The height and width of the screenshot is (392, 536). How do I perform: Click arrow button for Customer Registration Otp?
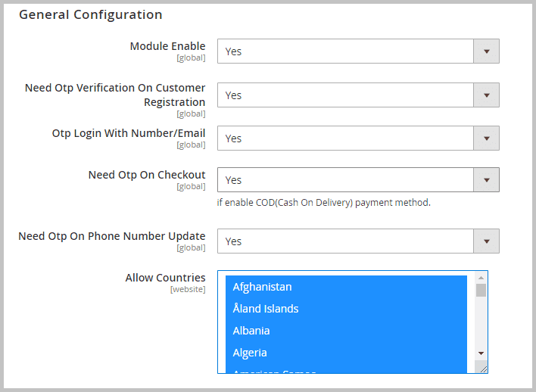(x=486, y=95)
